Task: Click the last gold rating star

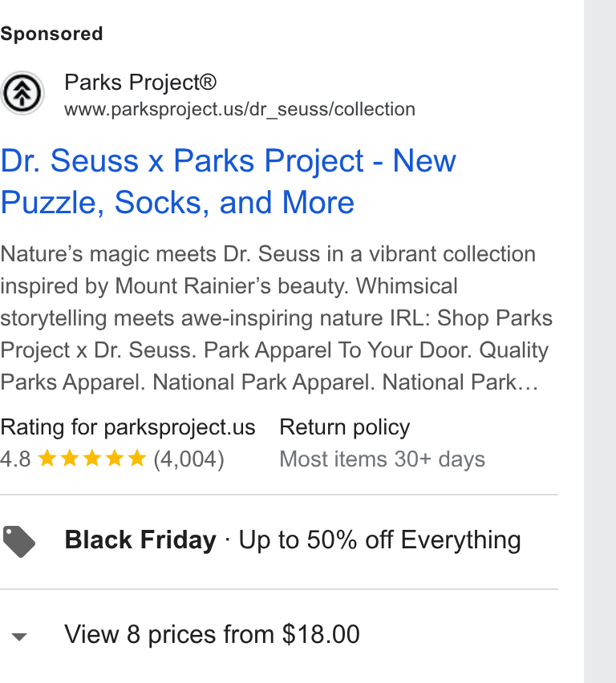Action: [x=137, y=459]
